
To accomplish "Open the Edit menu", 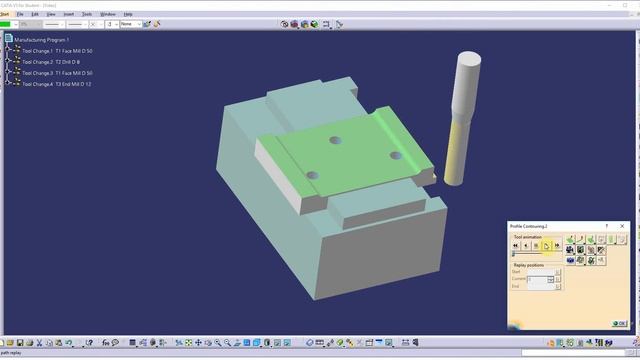I will [x=35, y=14].
